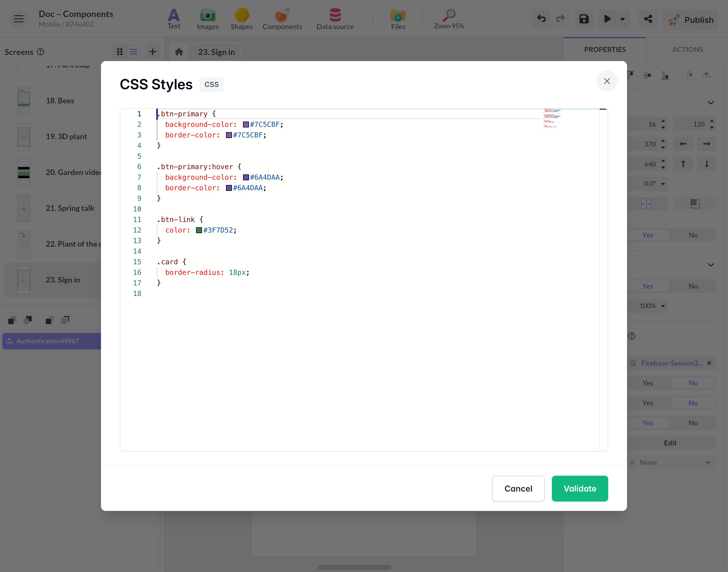Open the 23. Sign in breadcrumb tab
Image resolution: width=728 pixels, height=572 pixels.
pos(217,52)
